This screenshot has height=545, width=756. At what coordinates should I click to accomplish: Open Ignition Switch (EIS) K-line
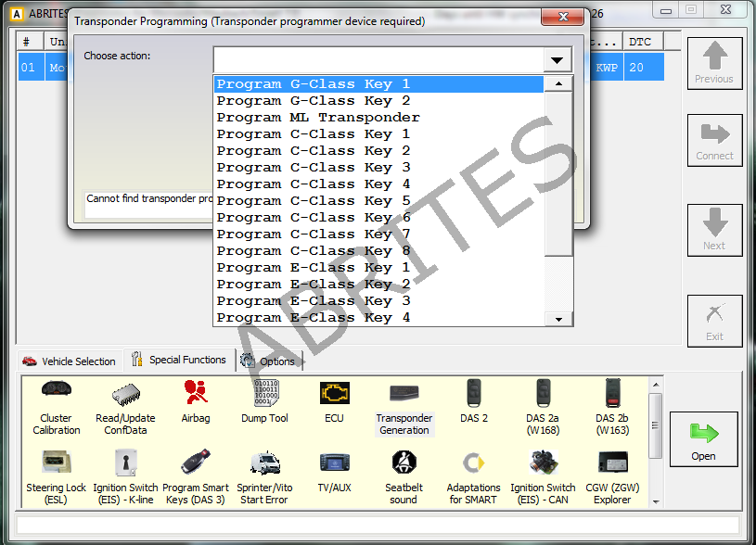[x=125, y=477]
